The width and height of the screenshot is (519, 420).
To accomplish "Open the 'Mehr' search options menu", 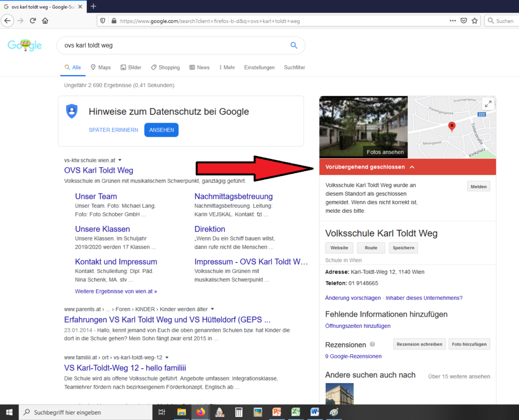I will click(x=227, y=67).
